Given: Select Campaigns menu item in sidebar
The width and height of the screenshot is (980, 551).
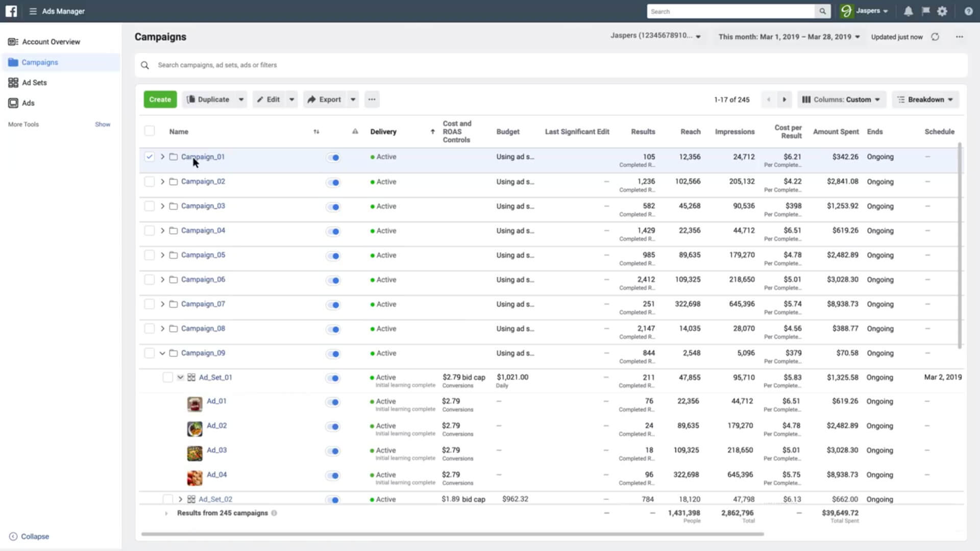Looking at the screenshot, I should coord(40,62).
